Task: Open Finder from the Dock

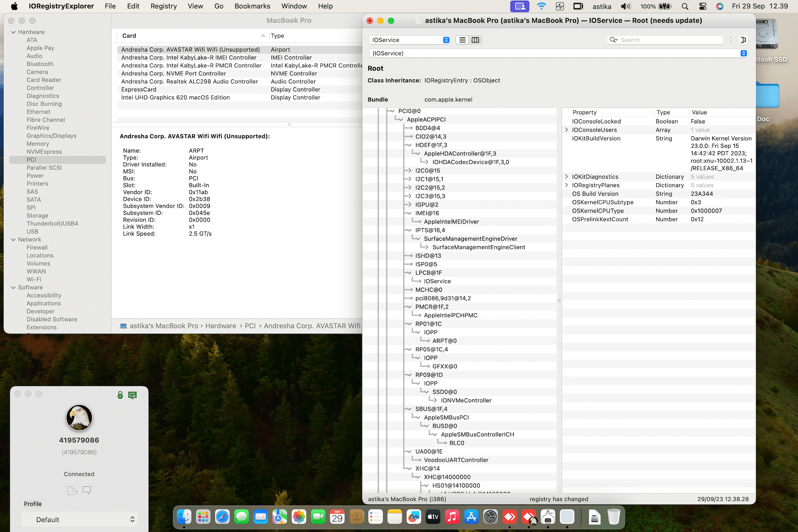Action: (x=184, y=517)
